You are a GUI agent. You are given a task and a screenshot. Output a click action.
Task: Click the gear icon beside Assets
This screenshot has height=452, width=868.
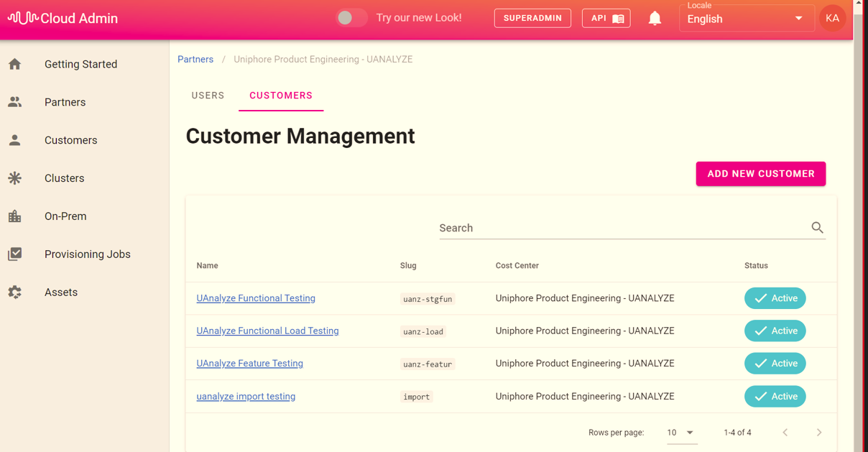point(15,292)
